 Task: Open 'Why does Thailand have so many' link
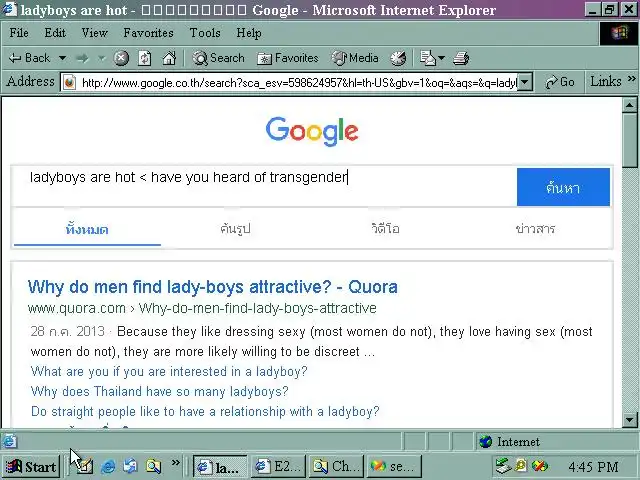(160, 391)
